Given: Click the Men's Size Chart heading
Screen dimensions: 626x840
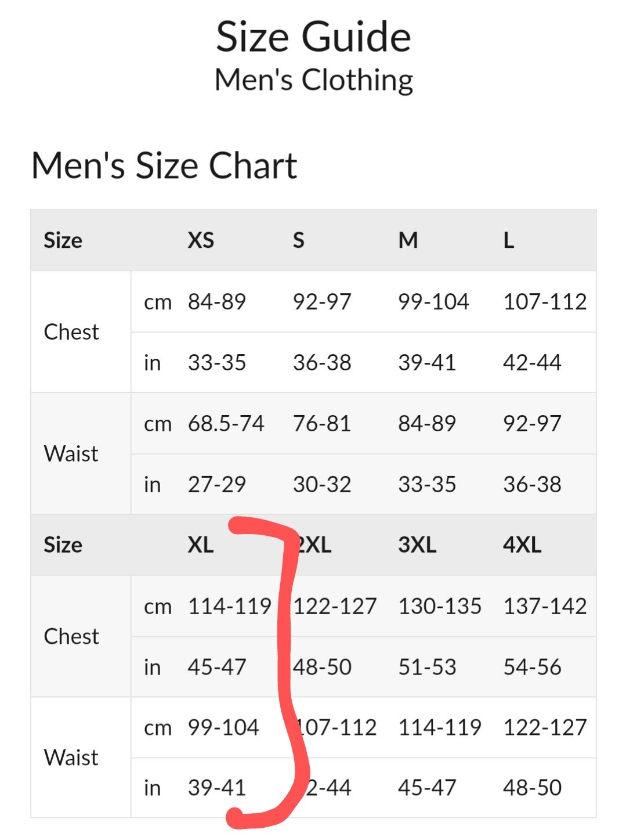Looking at the screenshot, I should [x=164, y=165].
